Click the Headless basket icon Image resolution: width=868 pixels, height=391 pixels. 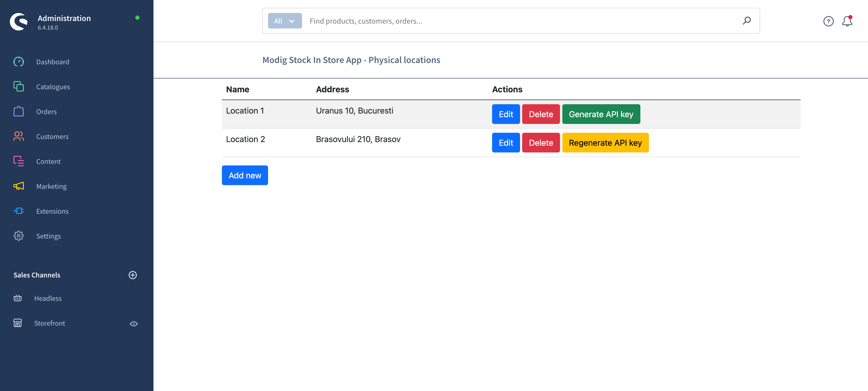tap(18, 298)
